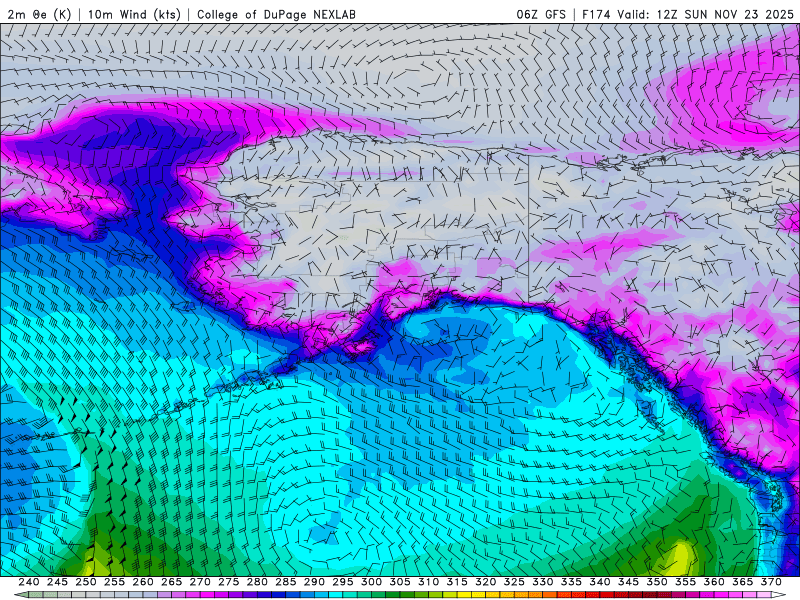Click the 330 value on the color scale
This screenshot has width=800, height=600.
(x=543, y=582)
